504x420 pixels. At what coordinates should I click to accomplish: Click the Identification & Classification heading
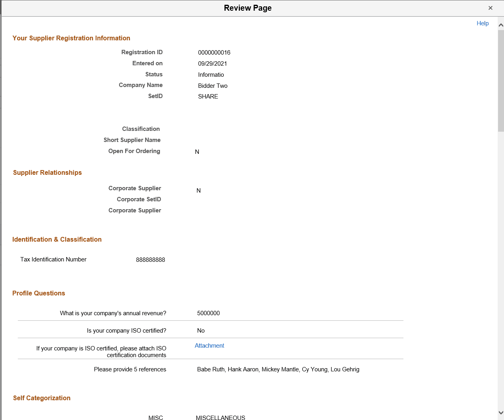click(57, 239)
